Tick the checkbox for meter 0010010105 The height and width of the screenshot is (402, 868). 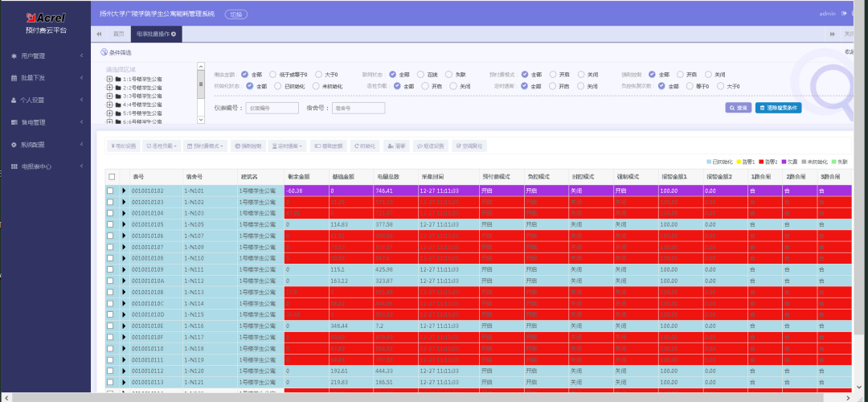(x=111, y=224)
